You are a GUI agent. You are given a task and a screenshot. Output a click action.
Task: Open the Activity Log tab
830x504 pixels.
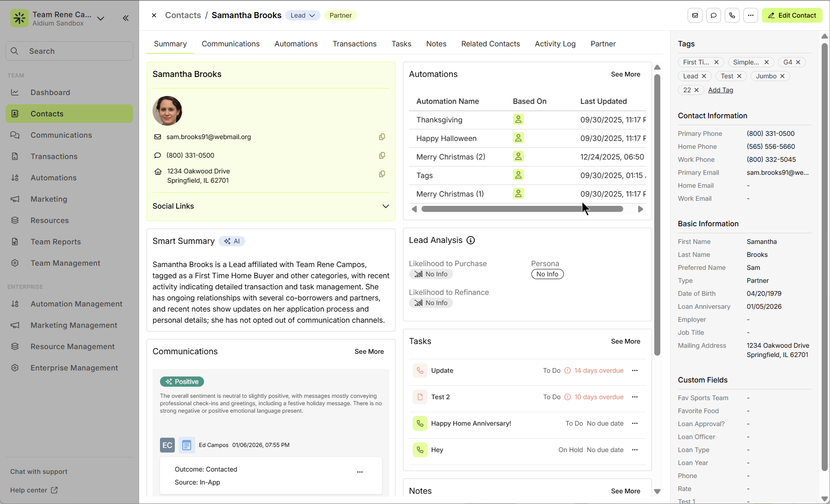(x=555, y=44)
